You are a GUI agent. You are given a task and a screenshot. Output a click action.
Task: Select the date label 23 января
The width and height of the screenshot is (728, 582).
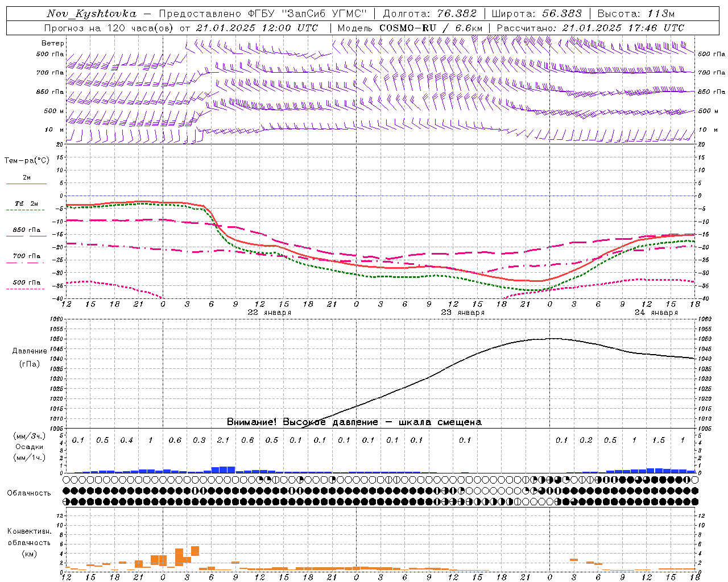tap(463, 313)
